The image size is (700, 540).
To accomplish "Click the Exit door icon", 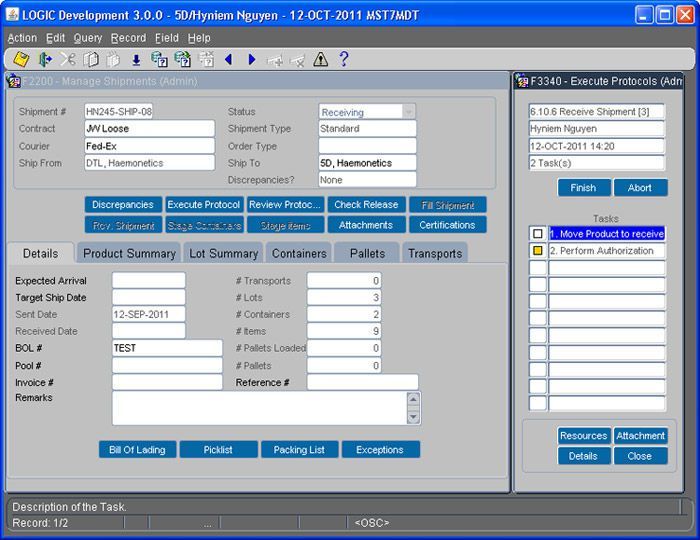I will (45, 60).
